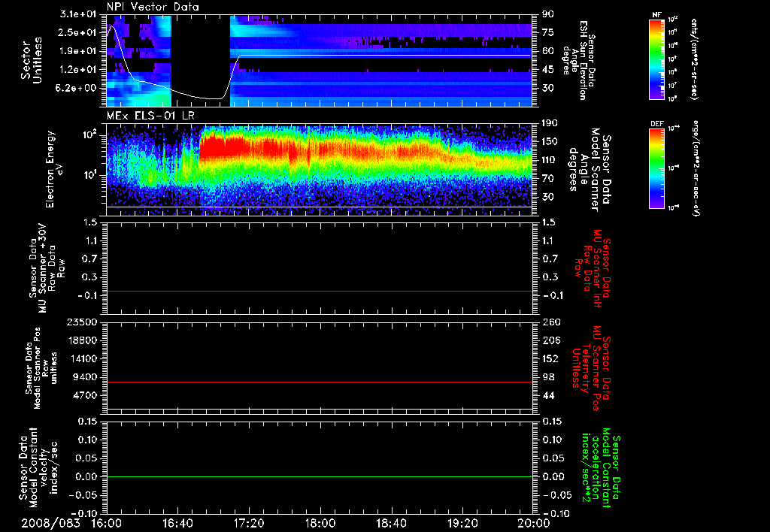This screenshot has height=532, width=770.
Task: Click the 44 telemetry tick value
Action: click(548, 395)
